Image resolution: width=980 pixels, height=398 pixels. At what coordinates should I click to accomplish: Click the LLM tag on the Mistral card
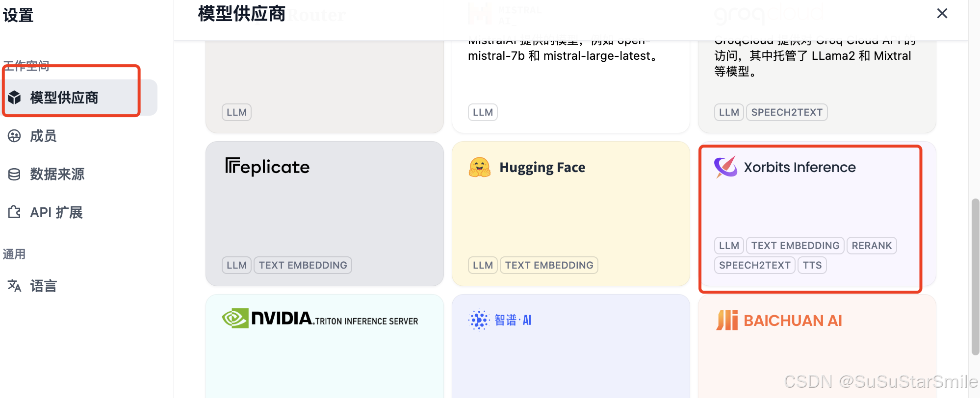(483, 112)
